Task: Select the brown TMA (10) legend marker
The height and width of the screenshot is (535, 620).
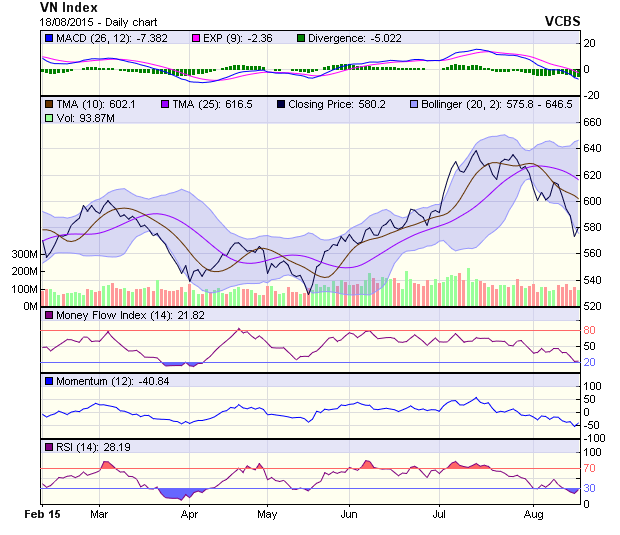Action: (x=48, y=104)
